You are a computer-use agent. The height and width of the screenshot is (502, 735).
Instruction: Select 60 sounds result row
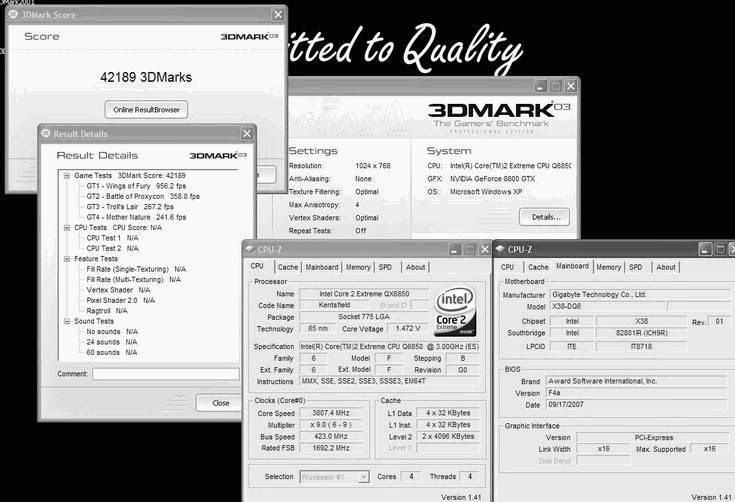112,352
